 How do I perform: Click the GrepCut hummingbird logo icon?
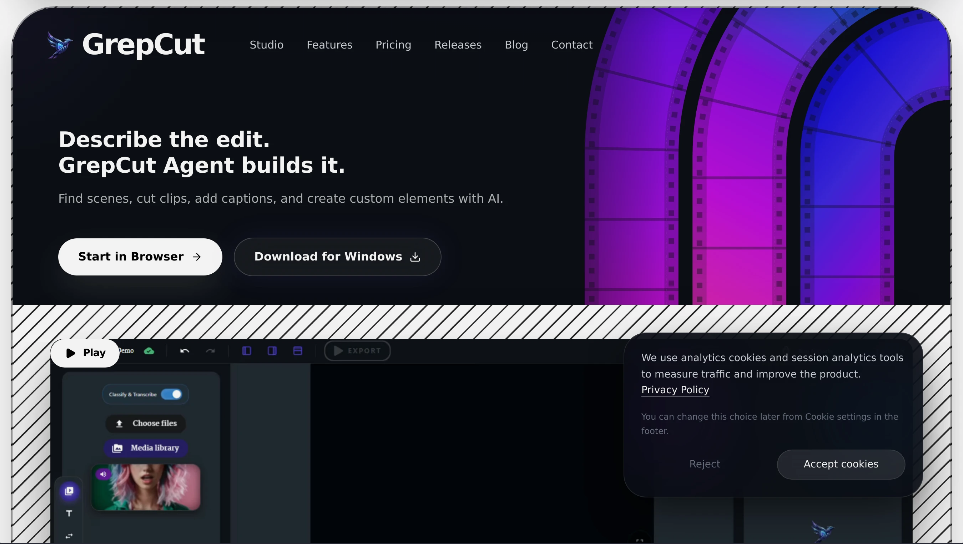coord(60,45)
